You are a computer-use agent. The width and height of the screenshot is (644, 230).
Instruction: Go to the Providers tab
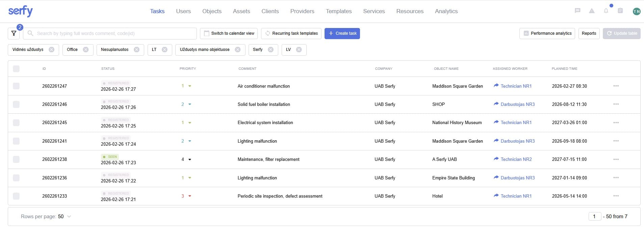click(x=302, y=11)
